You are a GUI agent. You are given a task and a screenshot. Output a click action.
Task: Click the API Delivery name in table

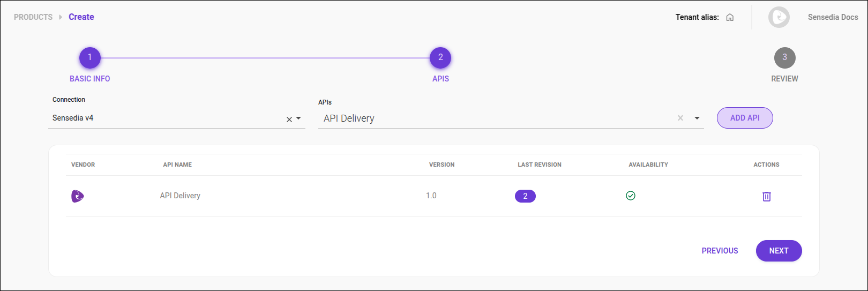[180, 196]
